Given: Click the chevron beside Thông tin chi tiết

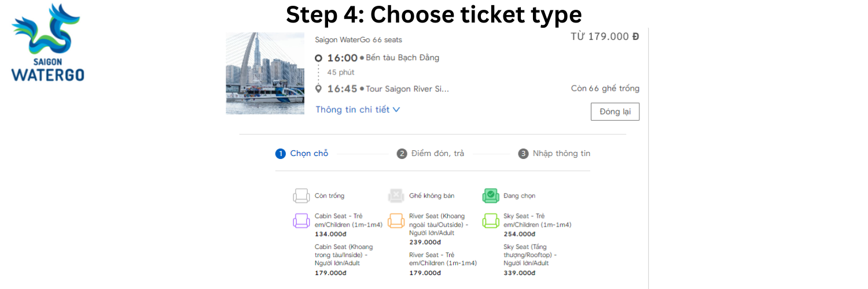Looking at the screenshot, I should coord(396,109).
